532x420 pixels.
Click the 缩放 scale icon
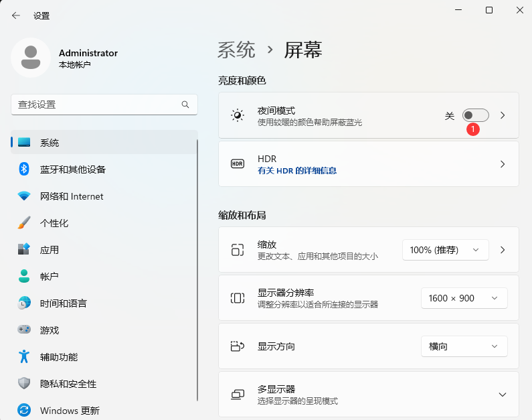(x=238, y=250)
